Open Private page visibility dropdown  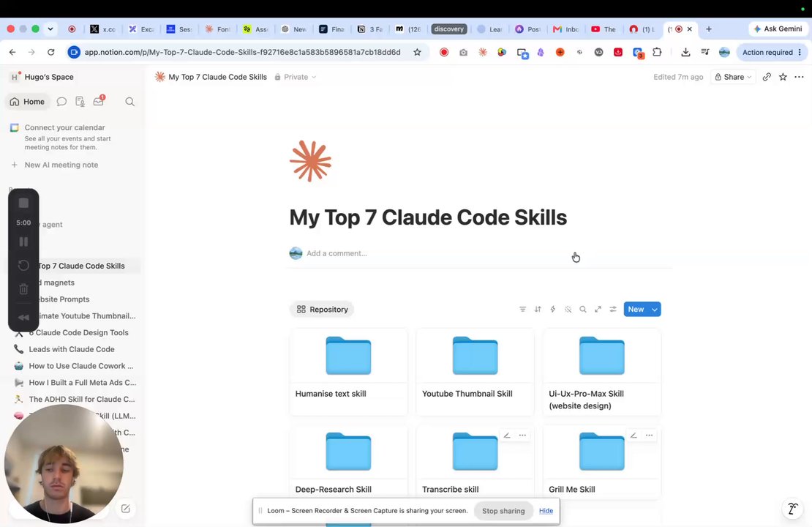(296, 77)
